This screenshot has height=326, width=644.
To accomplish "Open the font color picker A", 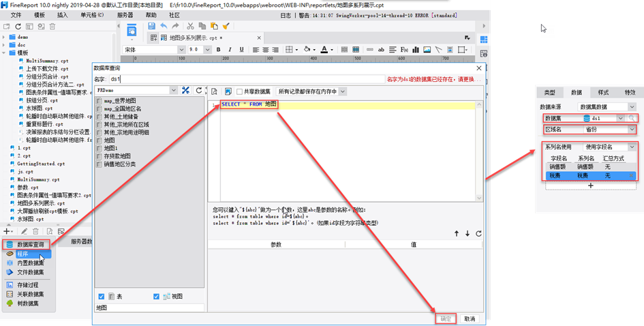I will point(324,49).
